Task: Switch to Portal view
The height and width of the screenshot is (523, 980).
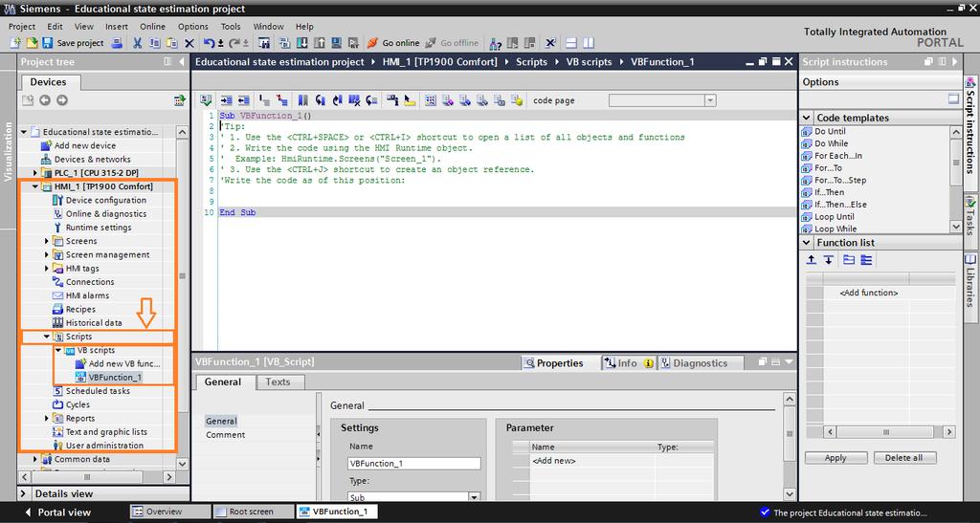Action: (57, 512)
